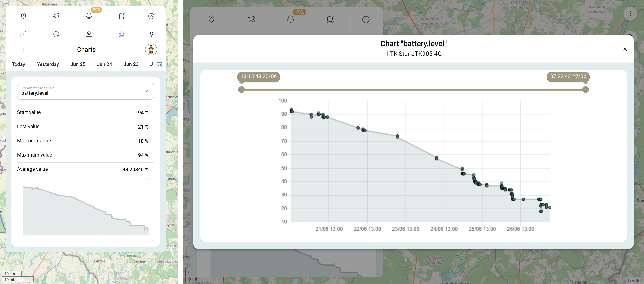Viewport: 644px width, 284px height.
Task: Click the 21/06 13:00 x-axis label
Action: pyautogui.click(x=329, y=229)
